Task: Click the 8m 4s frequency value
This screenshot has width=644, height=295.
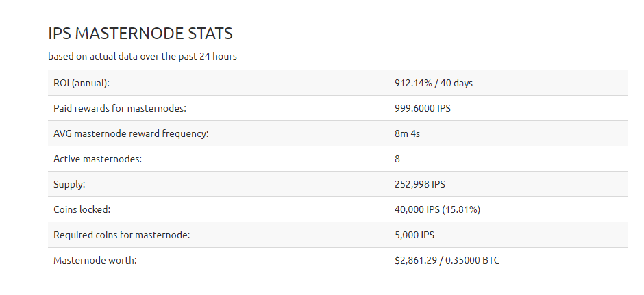Action: (407, 133)
